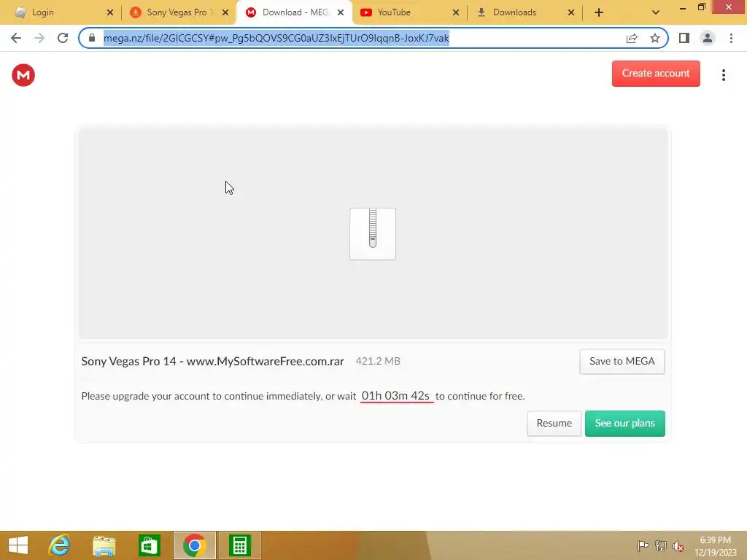Click the 01h 03m 42s wait timer

(396, 396)
